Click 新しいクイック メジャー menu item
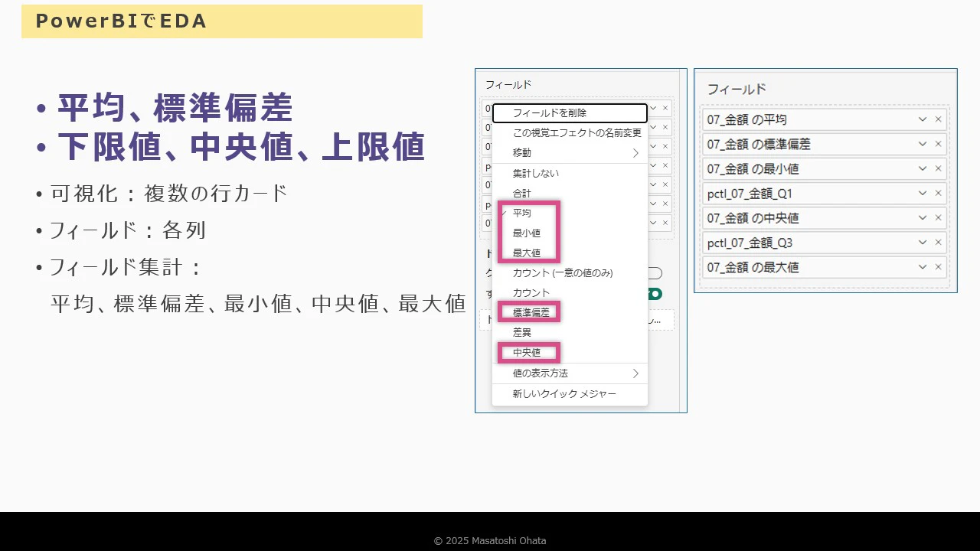The height and width of the screenshot is (551, 980). coord(570,394)
